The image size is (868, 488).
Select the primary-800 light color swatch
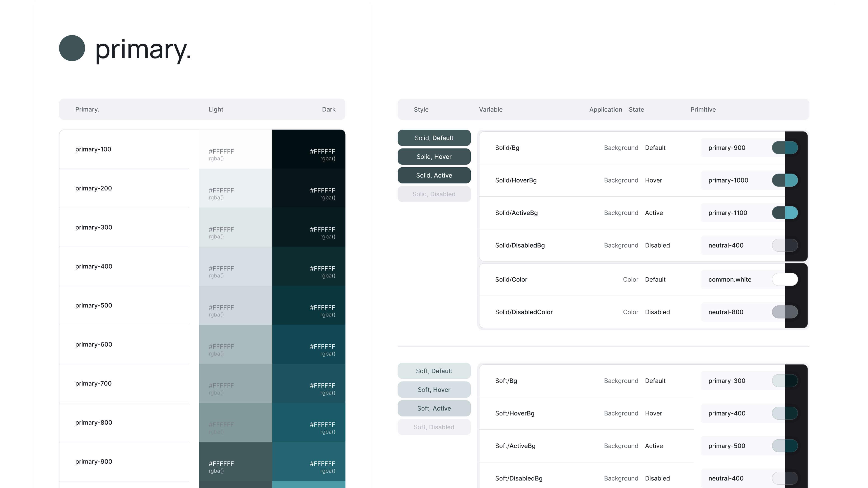click(x=236, y=423)
